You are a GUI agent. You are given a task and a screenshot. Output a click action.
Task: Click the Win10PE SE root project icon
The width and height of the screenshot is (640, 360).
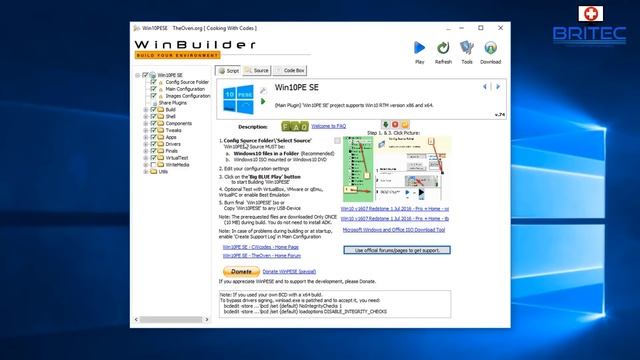153,75
